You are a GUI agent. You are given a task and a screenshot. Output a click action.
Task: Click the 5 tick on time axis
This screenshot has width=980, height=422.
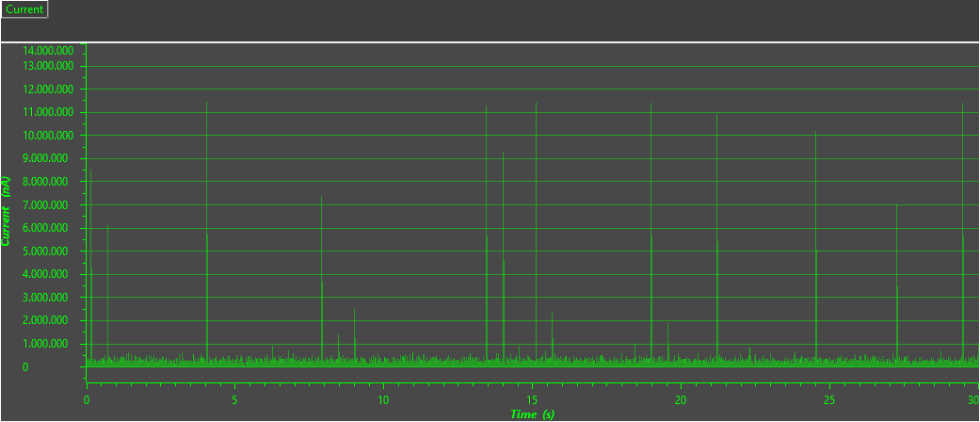click(x=234, y=400)
